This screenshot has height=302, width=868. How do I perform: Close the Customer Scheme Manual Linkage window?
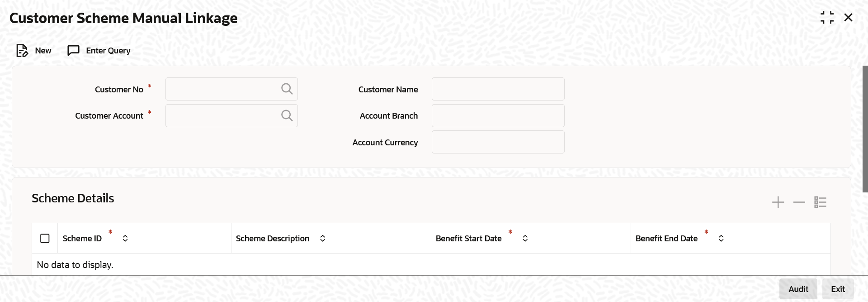[x=848, y=18]
